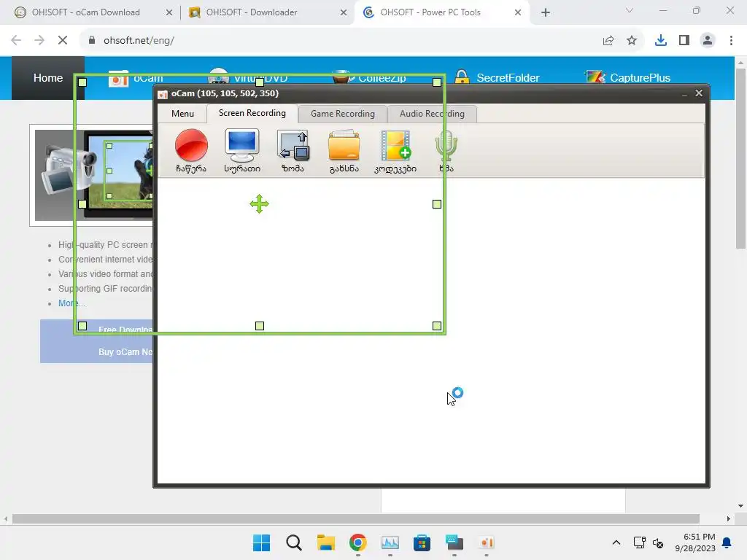Close the oCam window
The image size is (747, 560).
point(699,93)
